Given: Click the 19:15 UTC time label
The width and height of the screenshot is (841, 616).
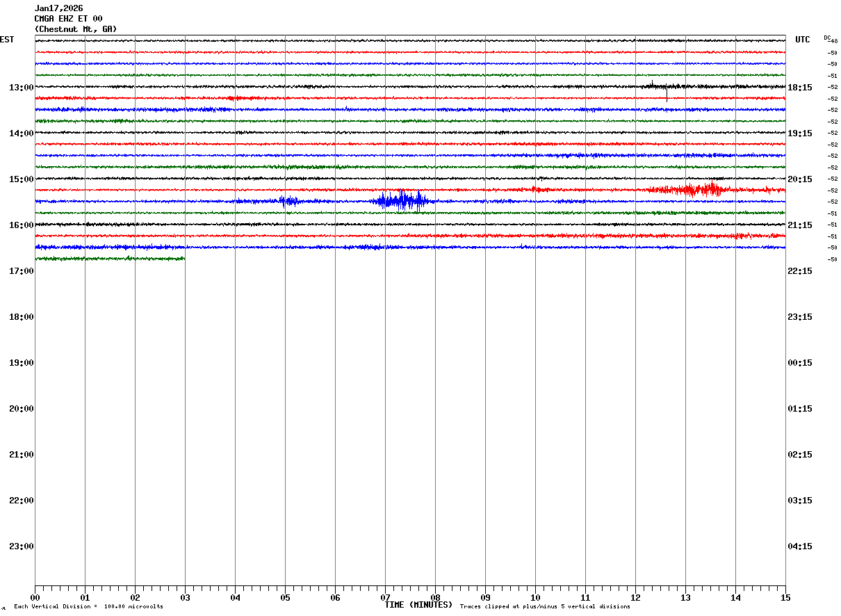Looking at the screenshot, I should 800,133.
